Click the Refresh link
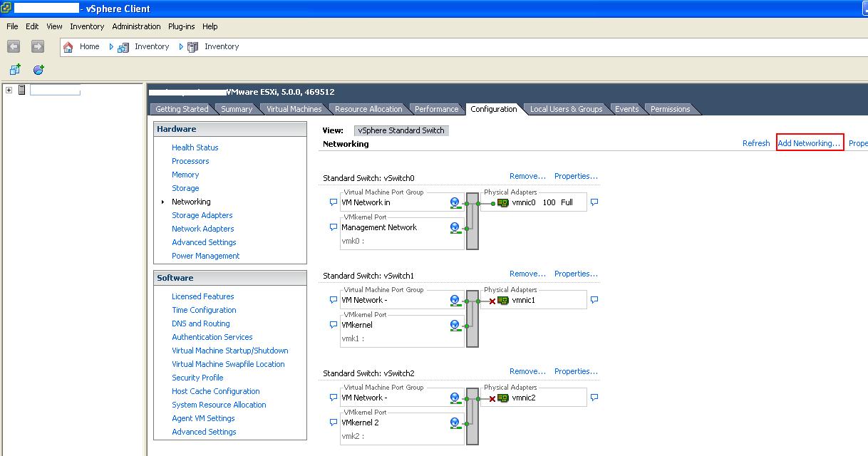The width and height of the screenshot is (868, 456). coord(755,142)
